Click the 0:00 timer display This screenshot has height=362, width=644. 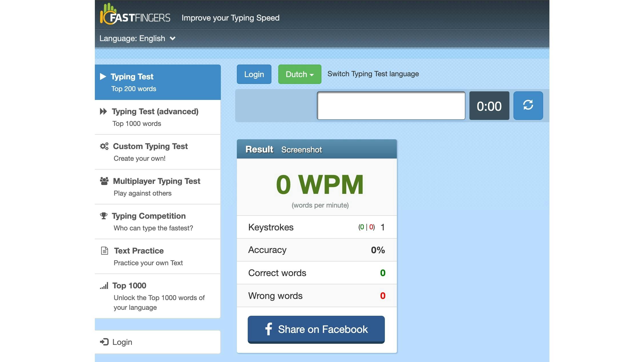click(x=489, y=106)
